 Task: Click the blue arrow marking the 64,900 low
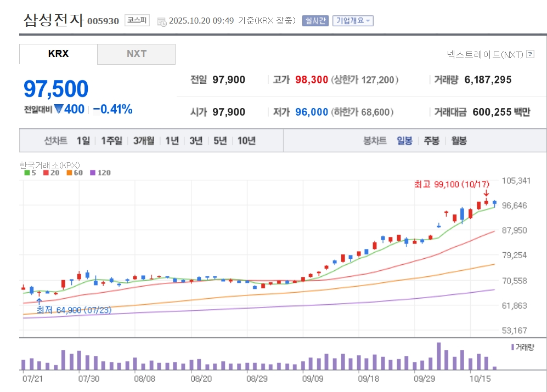(39, 301)
